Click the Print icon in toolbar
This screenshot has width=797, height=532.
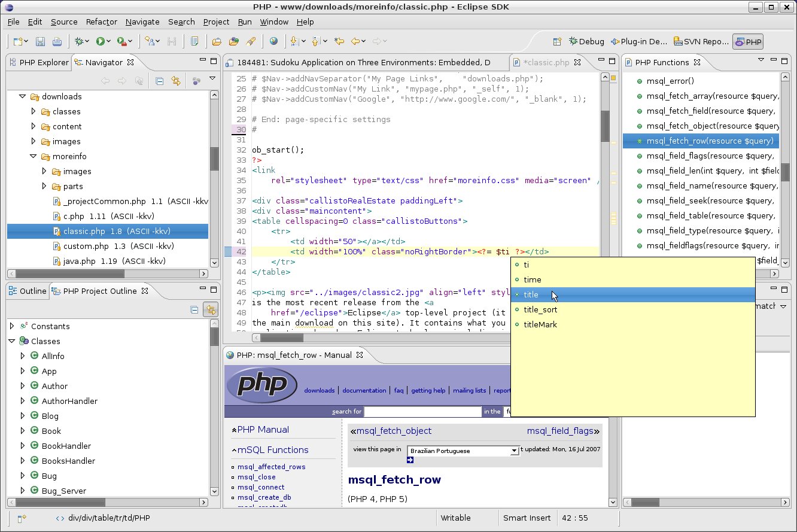tap(57, 41)
